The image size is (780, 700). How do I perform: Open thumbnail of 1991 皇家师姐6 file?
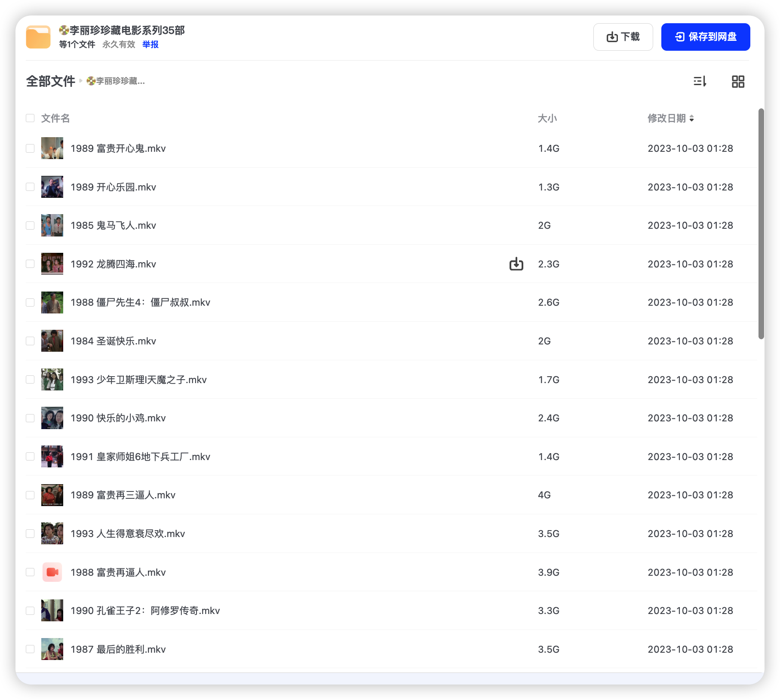[52, 456]
